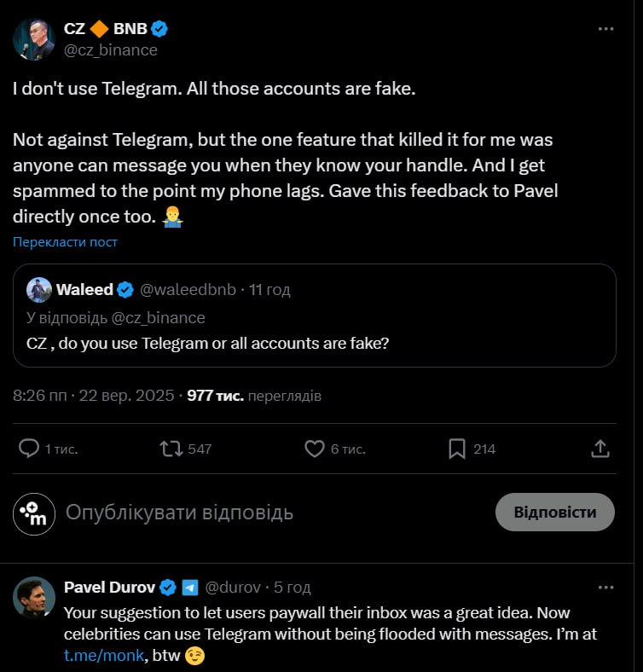Repost CZ's tweet via the retweet icon
The image size is (643, 672).
[171, 449]
